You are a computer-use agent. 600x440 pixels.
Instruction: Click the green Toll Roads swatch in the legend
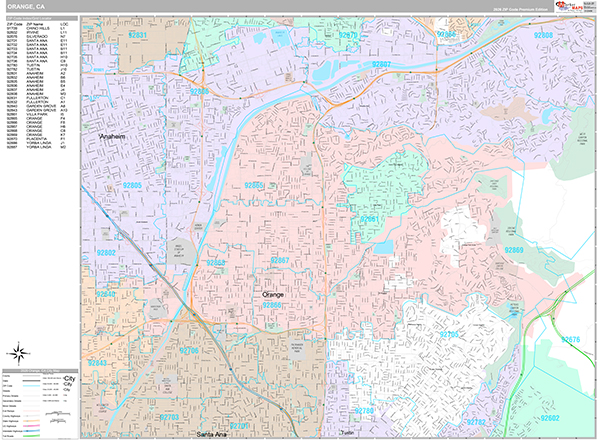[32, 436]
